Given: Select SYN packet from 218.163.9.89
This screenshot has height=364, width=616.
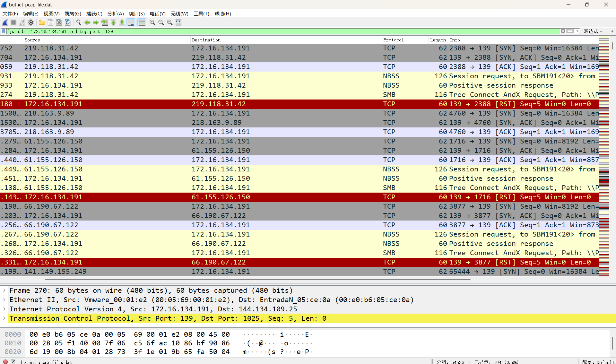Looking at the screenshot, I should point(299,113).
